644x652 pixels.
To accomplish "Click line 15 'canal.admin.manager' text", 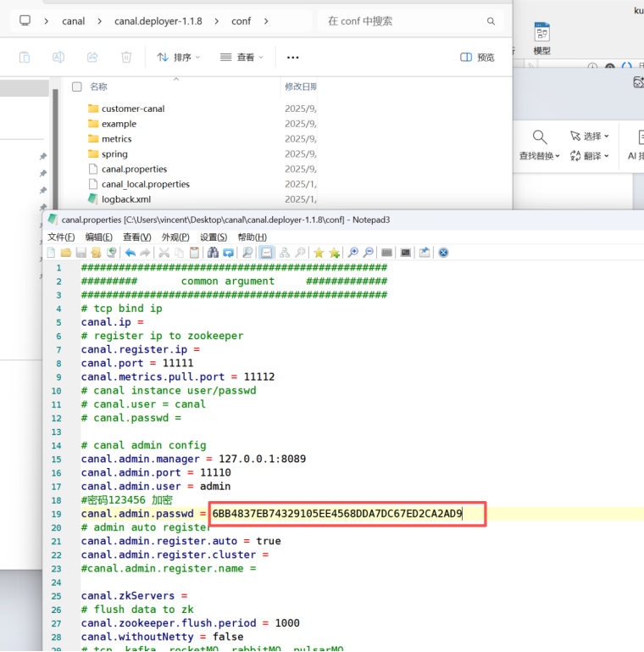I will pos(140,459).
